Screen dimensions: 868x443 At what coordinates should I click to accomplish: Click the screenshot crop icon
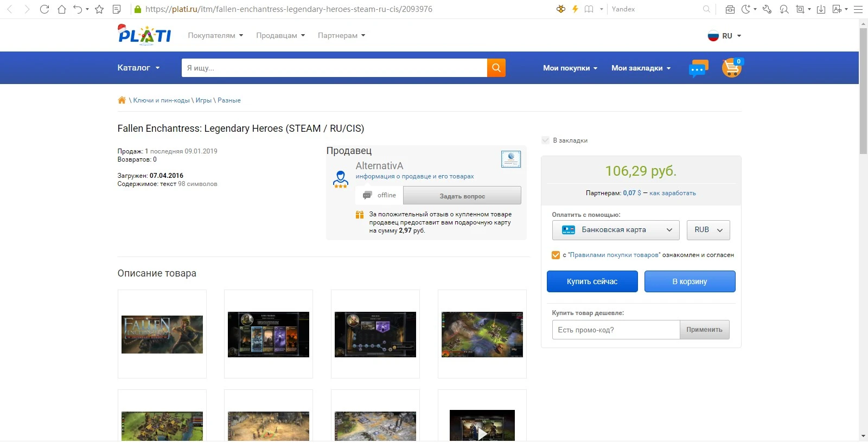[x=800, y=9]
